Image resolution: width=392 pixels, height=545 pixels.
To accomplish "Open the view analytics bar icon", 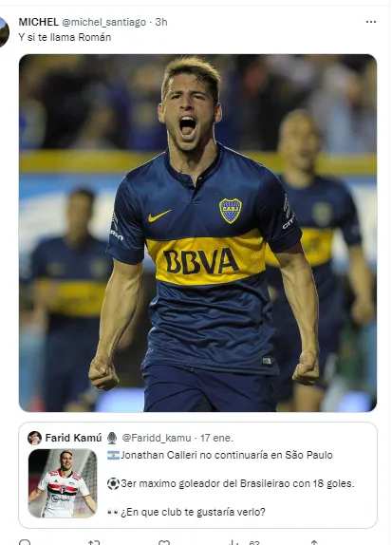I will [233, 542].
